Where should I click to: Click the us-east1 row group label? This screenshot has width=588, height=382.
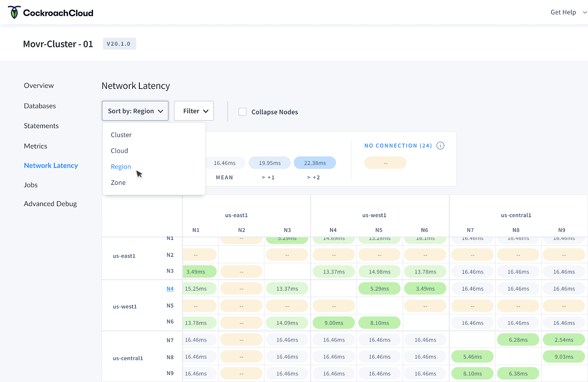124,256
